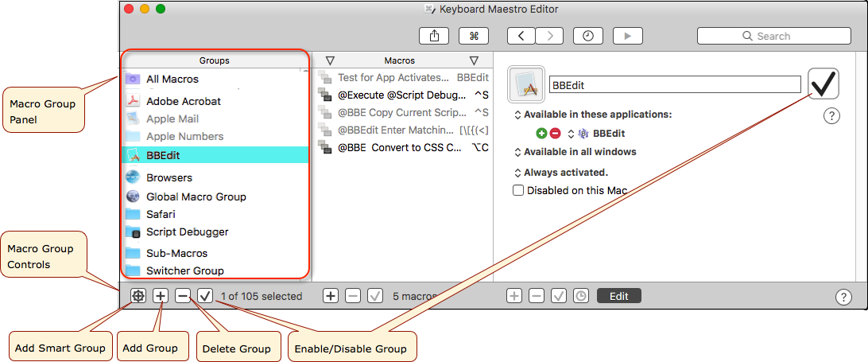Screen dimensions: 868x362
Task: Select macro Test for App Activates
Action: [403, 78]
